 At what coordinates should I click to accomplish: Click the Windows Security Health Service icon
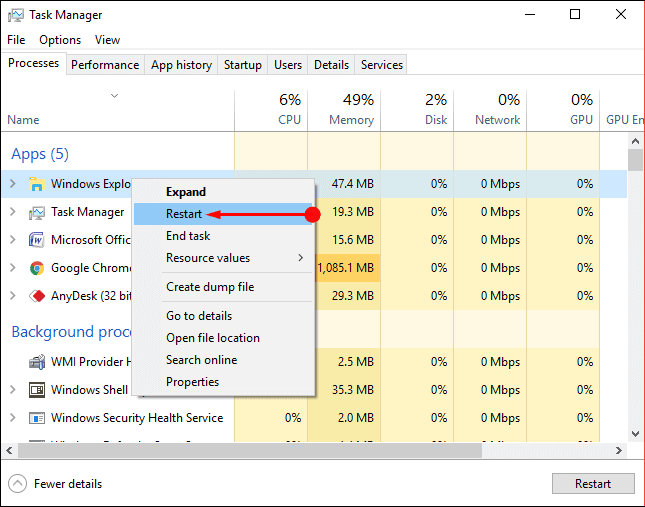37,418
